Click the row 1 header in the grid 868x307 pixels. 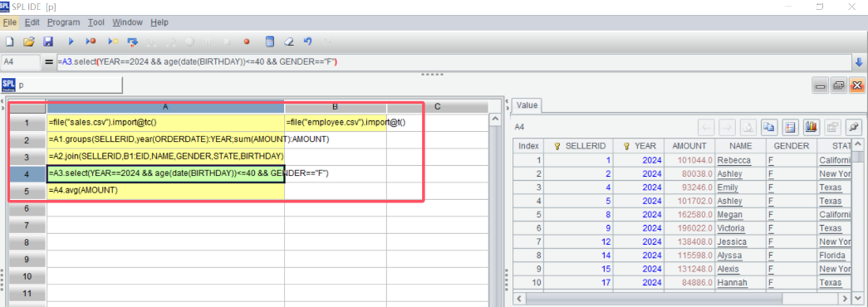coord(27,123)
